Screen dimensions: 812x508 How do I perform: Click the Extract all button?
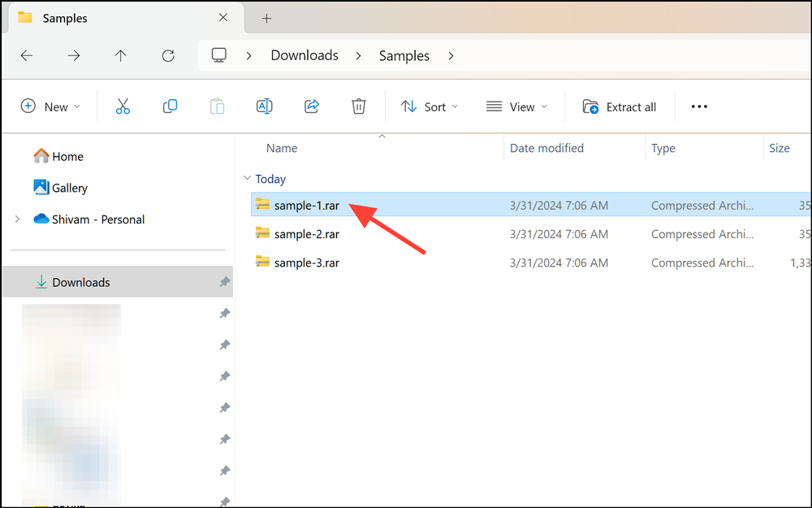click(620, 106)
